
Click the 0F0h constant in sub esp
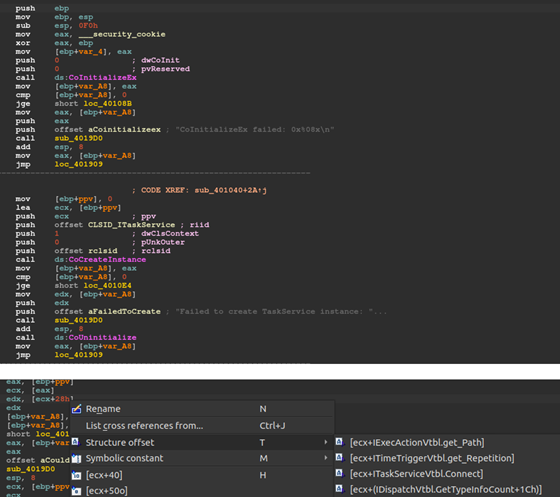pos(88,26)
